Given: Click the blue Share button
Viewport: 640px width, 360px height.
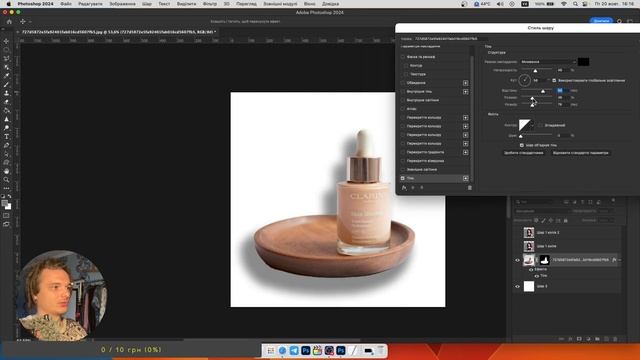Looking at the screenshot, I should pyautogui.click(x=601, y=21).
